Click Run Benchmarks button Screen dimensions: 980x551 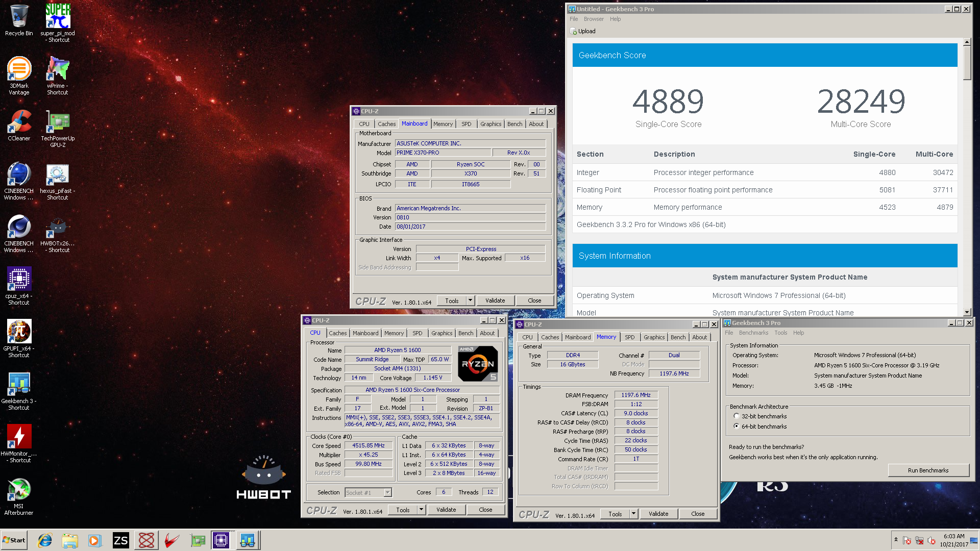click(x=928, y=470)
